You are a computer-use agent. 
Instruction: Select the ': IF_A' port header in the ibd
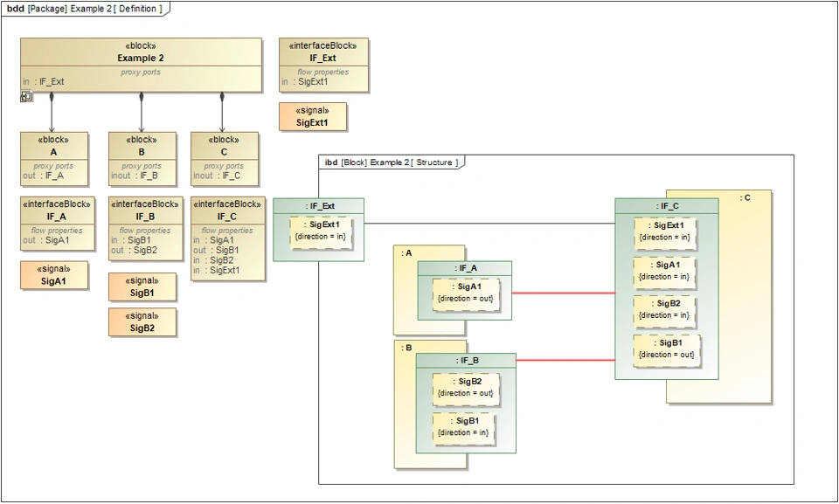point(464,268)
